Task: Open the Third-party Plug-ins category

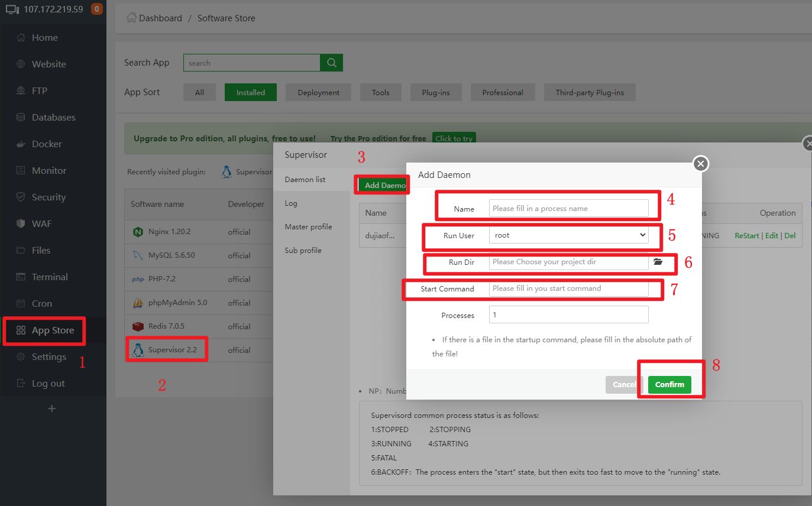Action: coord(590,92)
